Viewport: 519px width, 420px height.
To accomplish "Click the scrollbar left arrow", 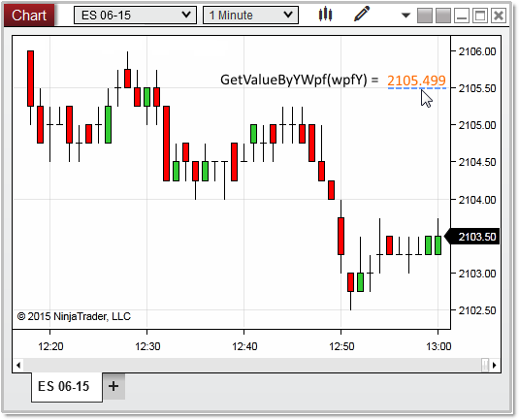I will click(x=18, y=365).
